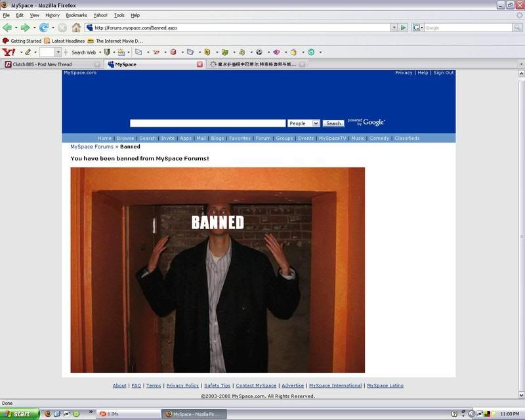Click the greyed Stop loading icon
The image size is (525, 420).
coord(62,28)
